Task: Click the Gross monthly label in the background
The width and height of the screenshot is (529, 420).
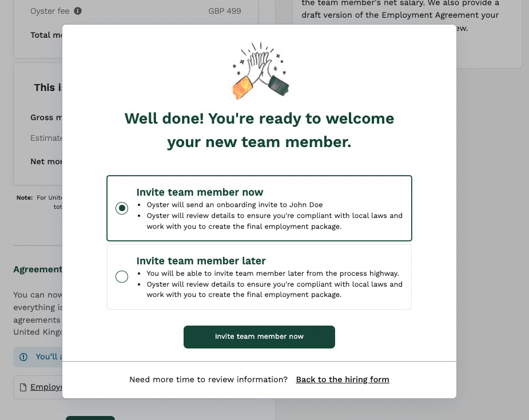Action: (47, 117)
